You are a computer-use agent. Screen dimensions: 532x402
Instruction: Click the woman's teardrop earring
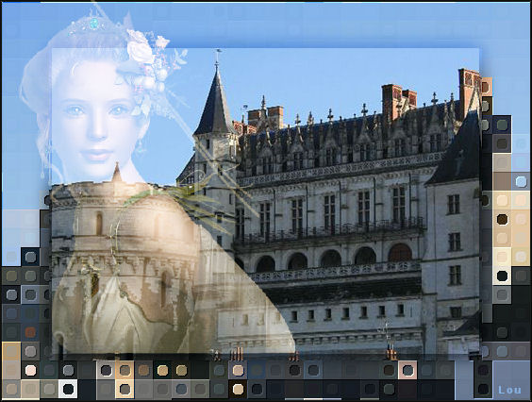tap(140, 146)
